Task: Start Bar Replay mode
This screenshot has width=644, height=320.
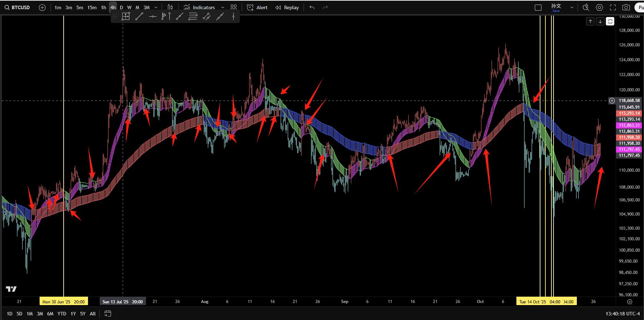Action: tap(287, 7)
